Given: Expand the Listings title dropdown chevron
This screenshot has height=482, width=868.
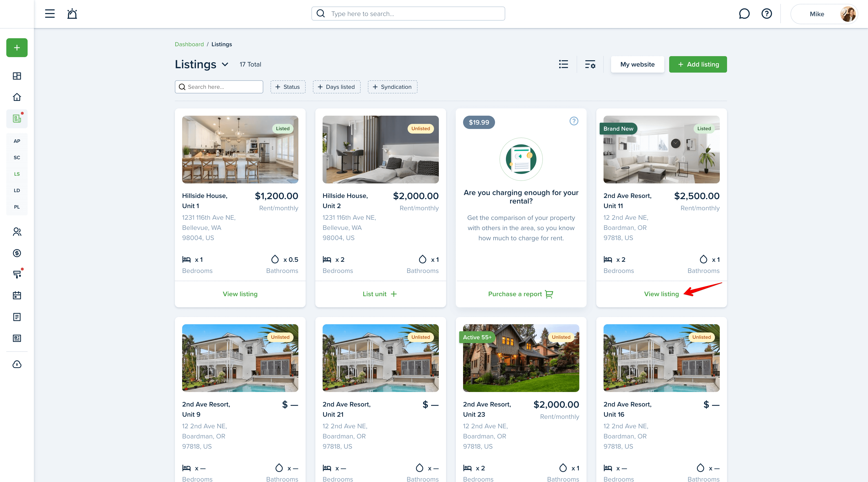Looking at the screenshot, I should coord(225,65).
